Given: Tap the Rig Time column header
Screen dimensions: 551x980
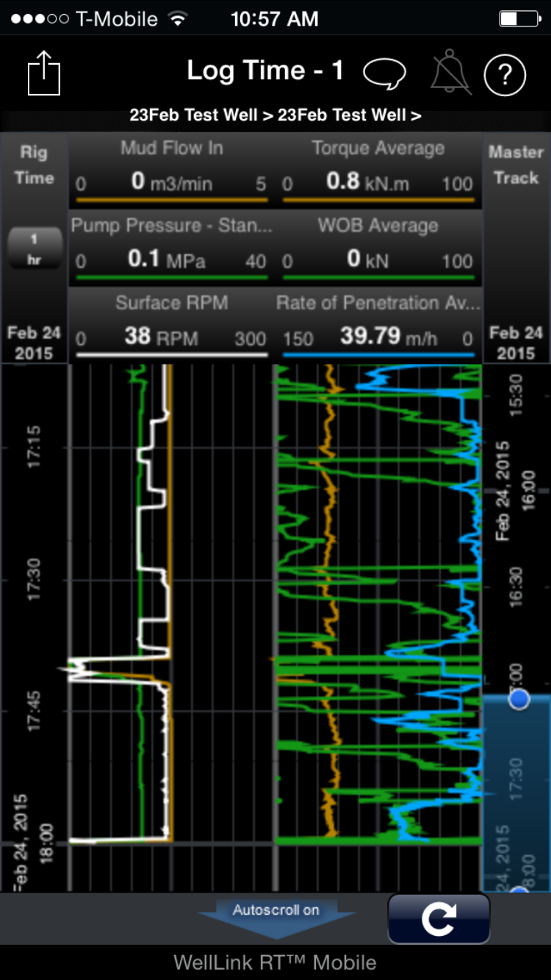Looking at the screenshot, I should (x=34, y=165).
